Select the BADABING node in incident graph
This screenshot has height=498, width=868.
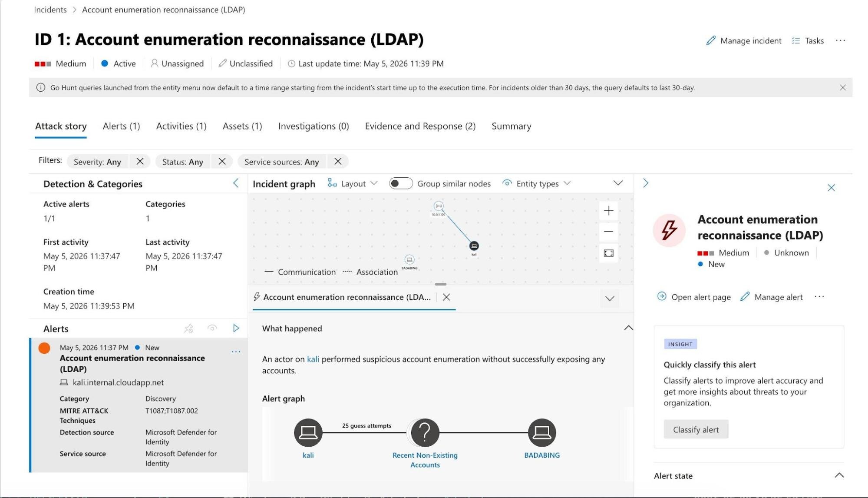coord(409,260)
